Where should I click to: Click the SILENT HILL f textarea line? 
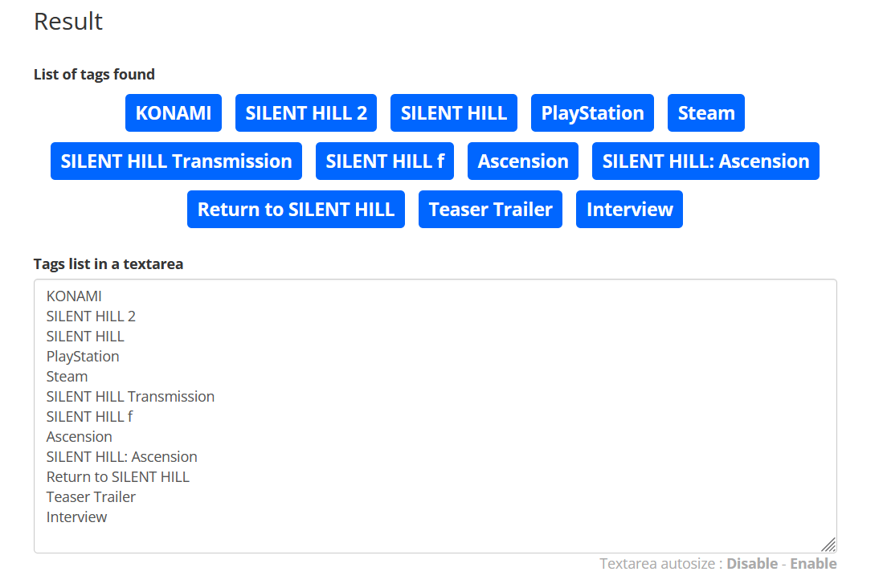tap(89, 417)
